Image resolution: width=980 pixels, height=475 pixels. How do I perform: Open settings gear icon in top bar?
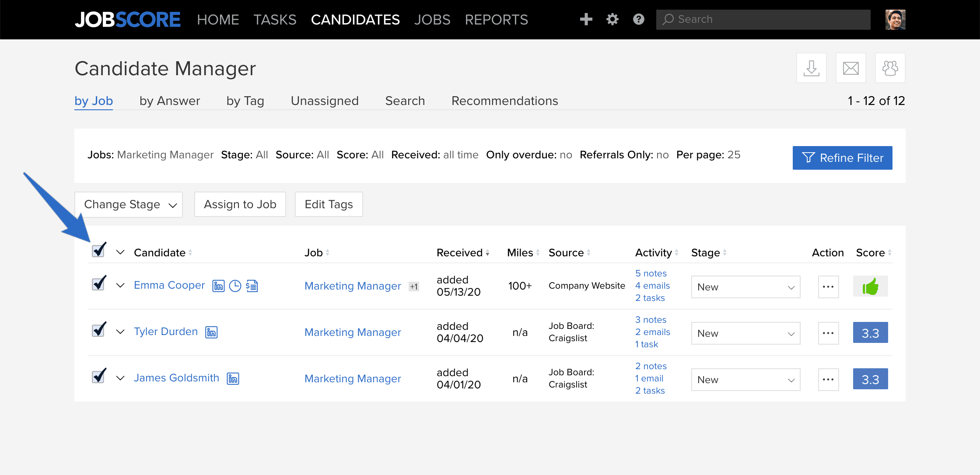click(612, 19)
